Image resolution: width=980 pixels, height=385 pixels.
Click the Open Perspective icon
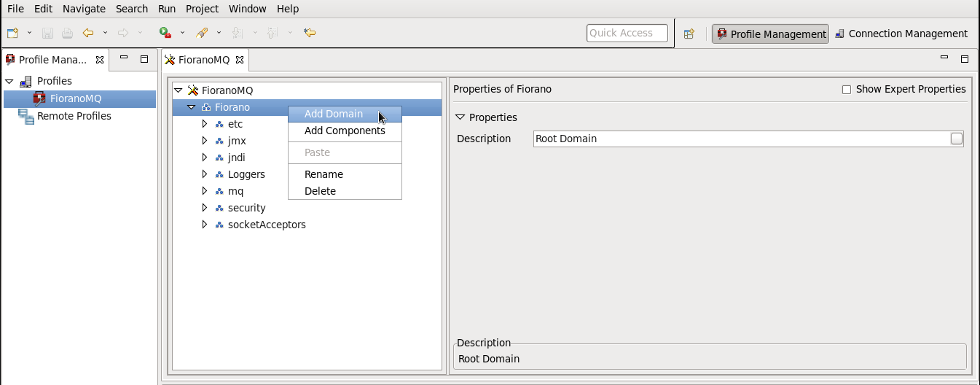[x=689, y=34]
